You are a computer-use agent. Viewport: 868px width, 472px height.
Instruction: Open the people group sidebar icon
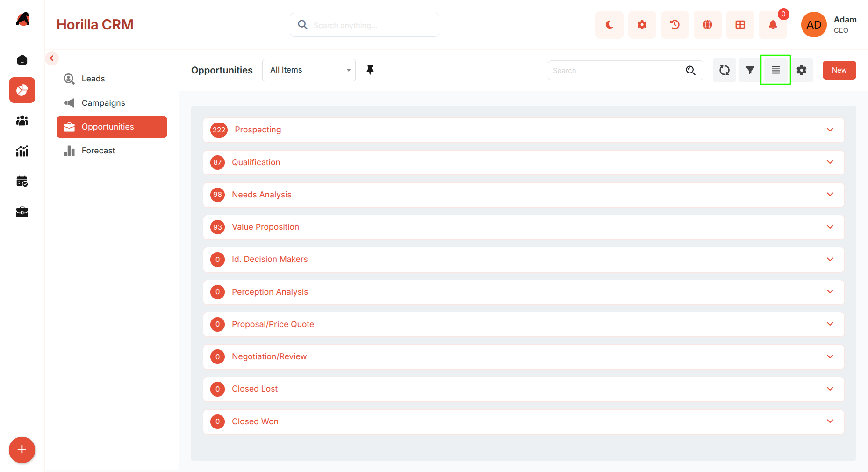[x=22, y=121]
